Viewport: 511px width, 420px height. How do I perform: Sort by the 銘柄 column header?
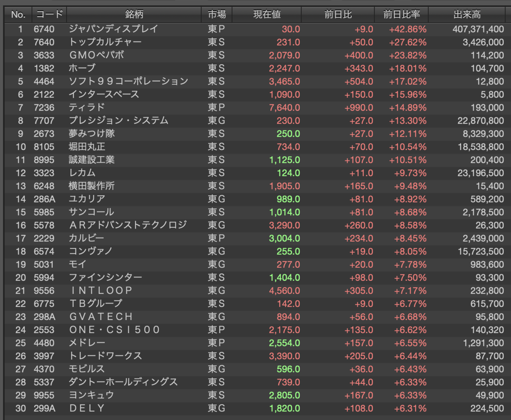click(x=134, y=14)
